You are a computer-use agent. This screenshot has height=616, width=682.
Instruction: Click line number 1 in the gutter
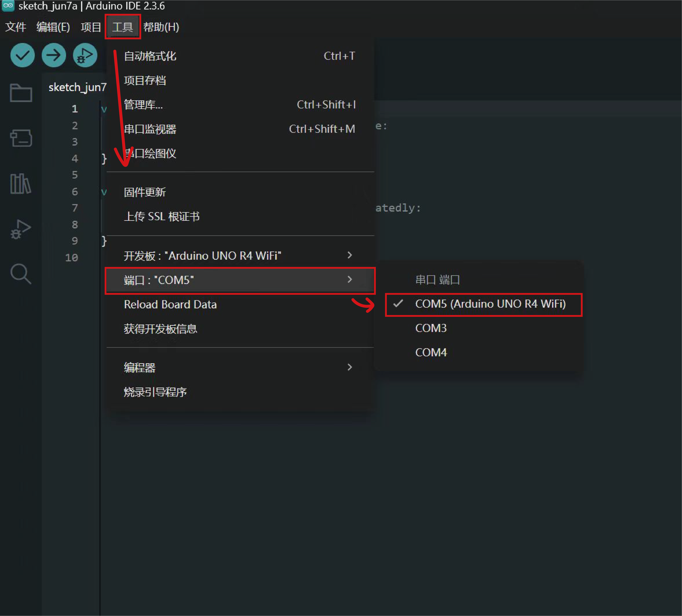[75, 109]
